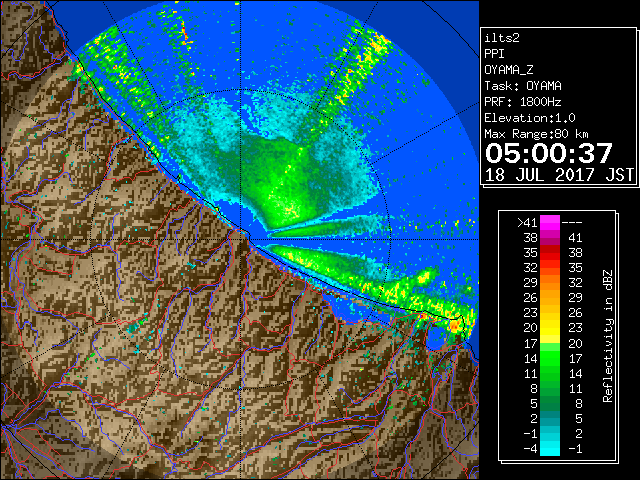Pick the teal 2–5 dBZ color band
Image resolution: width=640 pixels, height=480 pixels.
pyautogui.click(x=550, y=418)
